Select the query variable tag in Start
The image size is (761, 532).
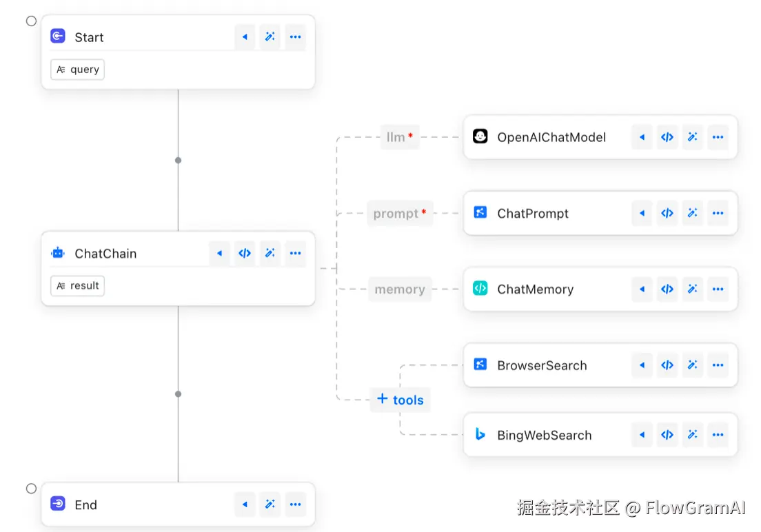pos(78,70)
